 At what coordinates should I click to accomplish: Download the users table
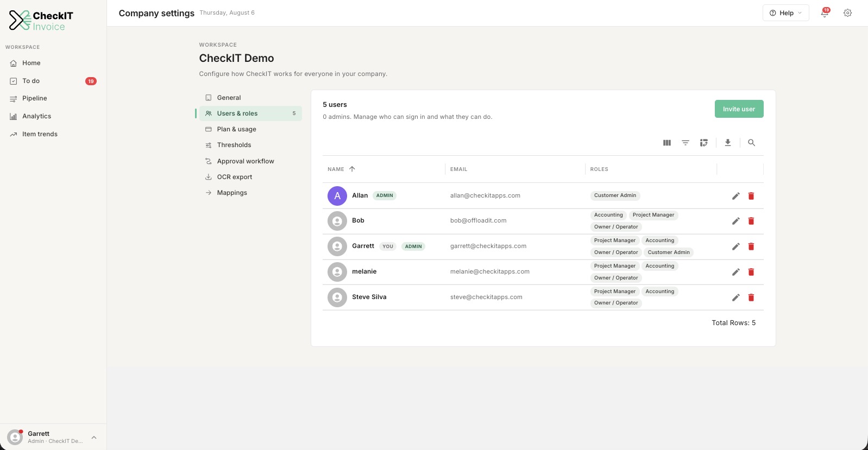(x=728, y=143)
